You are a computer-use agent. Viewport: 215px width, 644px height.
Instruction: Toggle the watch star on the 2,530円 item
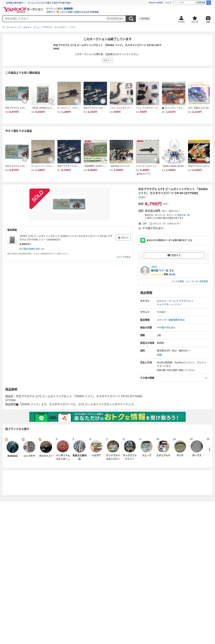point(207,159)
